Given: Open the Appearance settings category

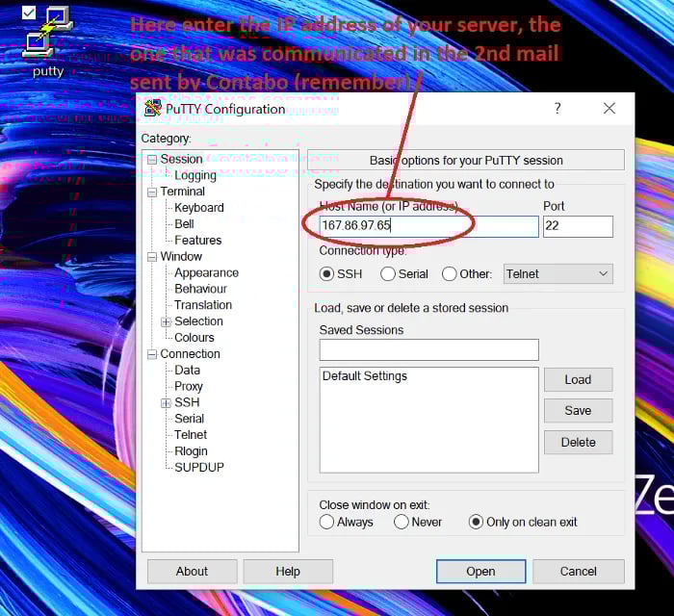Looking at the screenshot, I should tap(206, 272).
